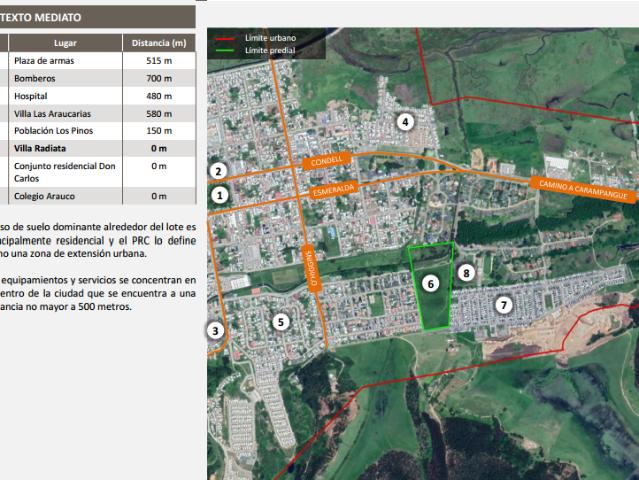Screen dimensions: 639x480
Task: Click map marker number 2
Action: [218, 171]
